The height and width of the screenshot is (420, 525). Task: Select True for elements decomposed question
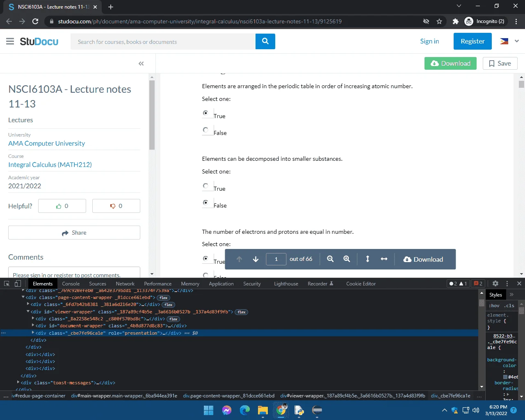point(206,185)
